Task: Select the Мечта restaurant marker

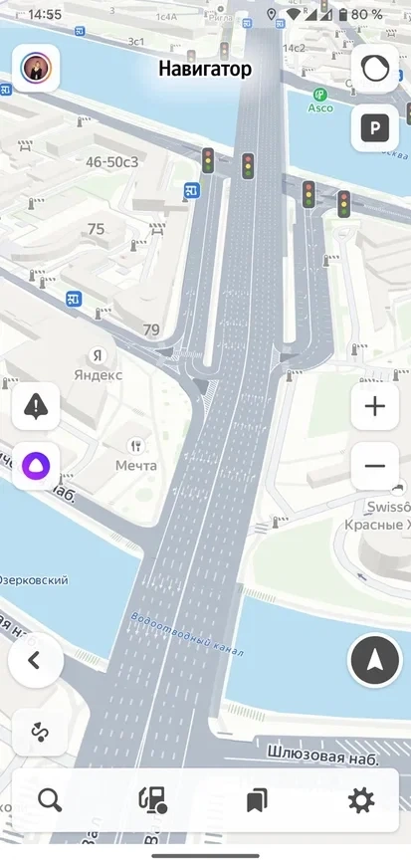Action: click(136, 456)
